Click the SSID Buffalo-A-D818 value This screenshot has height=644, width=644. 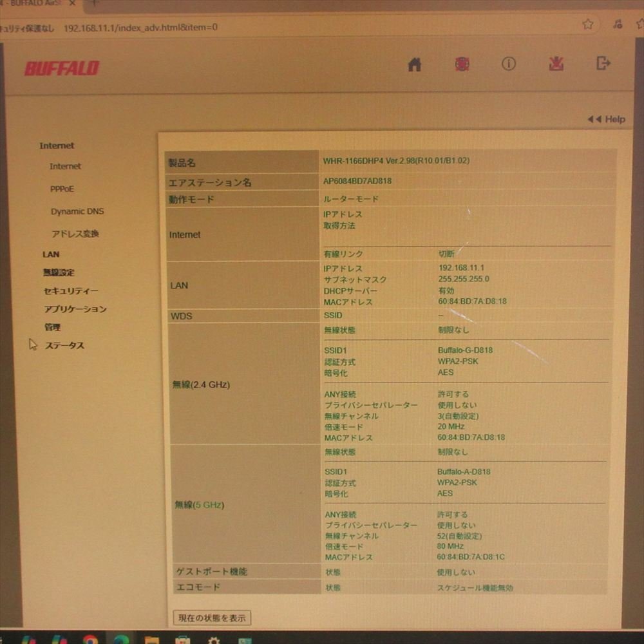[464, 471]
